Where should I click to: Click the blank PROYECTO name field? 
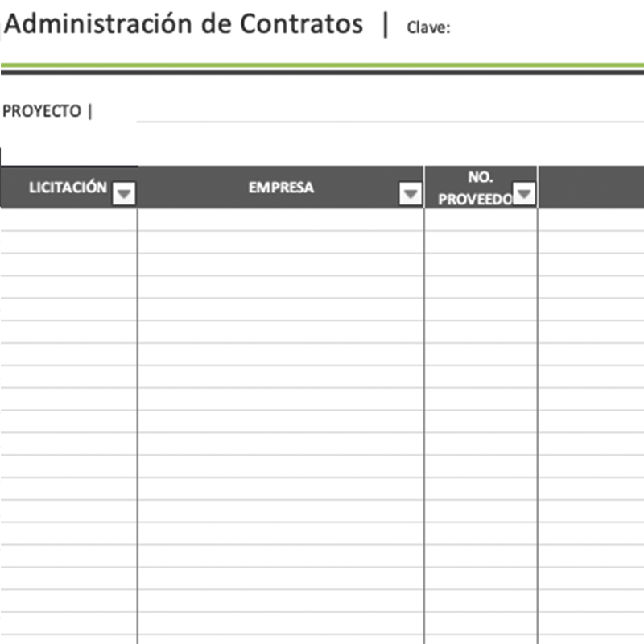click(386, 111)
